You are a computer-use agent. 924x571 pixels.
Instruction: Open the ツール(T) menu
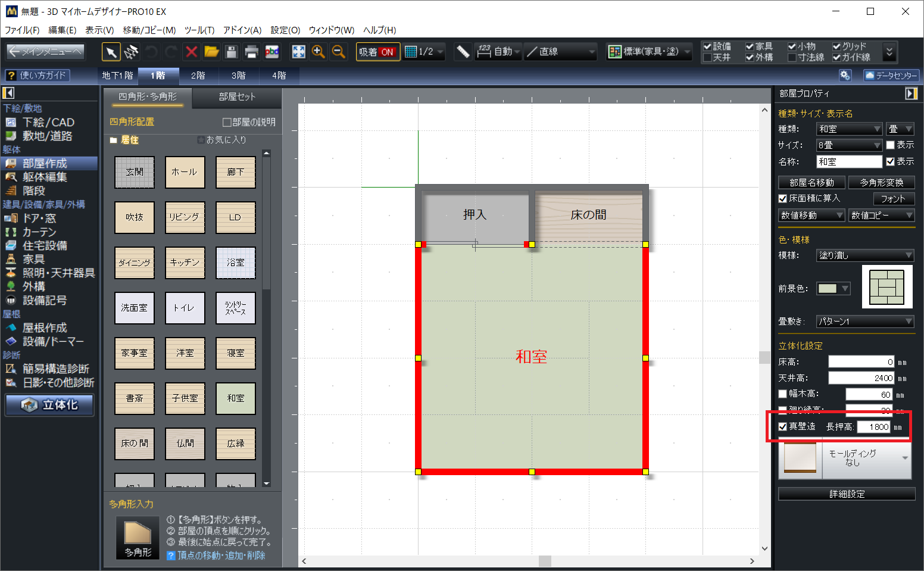click(199, 30)
